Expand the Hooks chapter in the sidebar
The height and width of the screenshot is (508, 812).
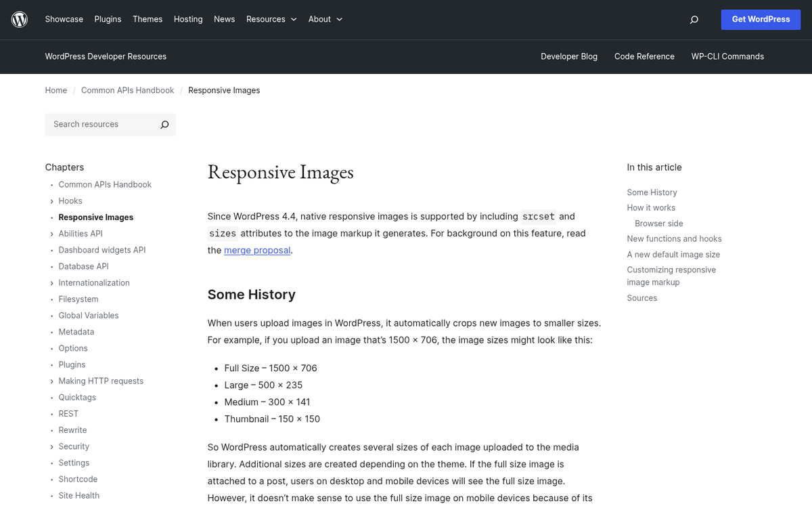51,200
